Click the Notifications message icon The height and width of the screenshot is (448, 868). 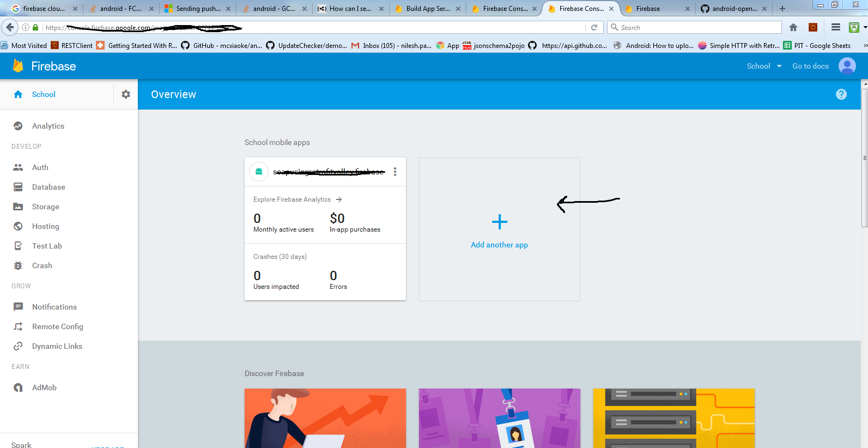(18, 307)
